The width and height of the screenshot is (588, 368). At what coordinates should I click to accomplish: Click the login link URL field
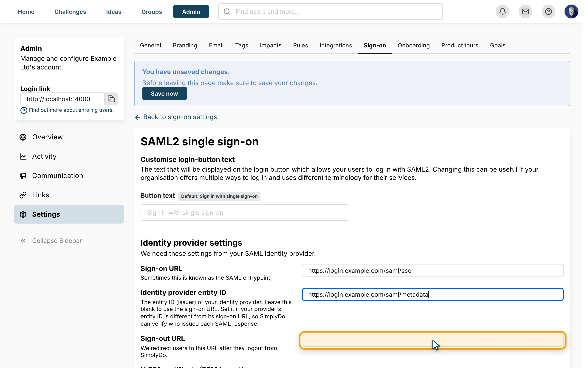[x=62, y=99]
